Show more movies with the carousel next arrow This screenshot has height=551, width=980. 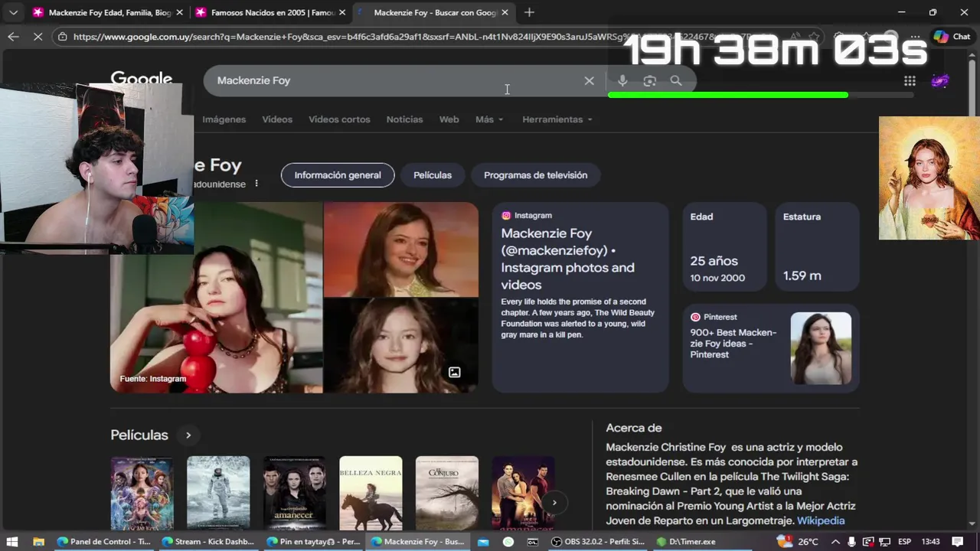coord(554,503)
